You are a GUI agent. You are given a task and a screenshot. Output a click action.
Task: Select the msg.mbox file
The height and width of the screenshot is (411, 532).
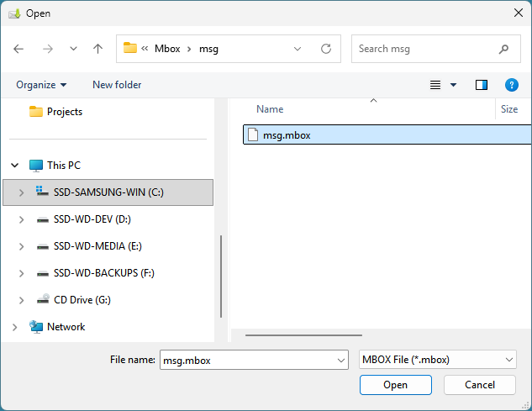tap(286, 134)
